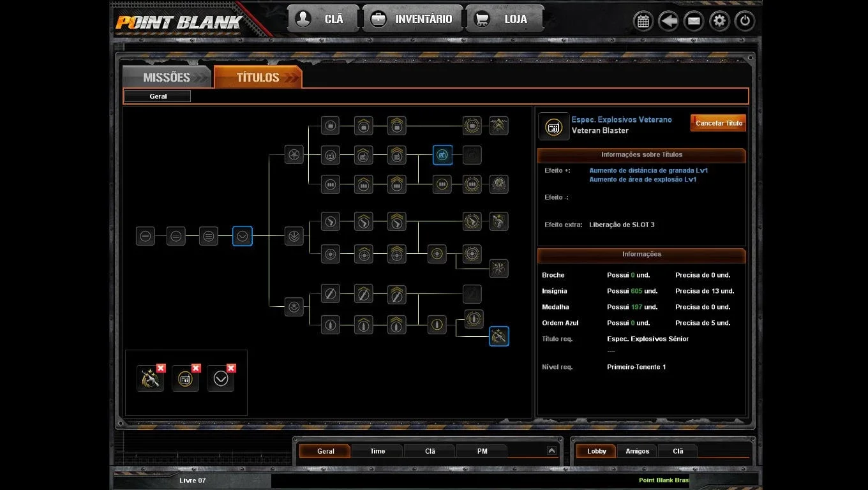Select target title with double chevron
Image resolution: width=868 pixels, height=490 pixels.
coord(396,254)
